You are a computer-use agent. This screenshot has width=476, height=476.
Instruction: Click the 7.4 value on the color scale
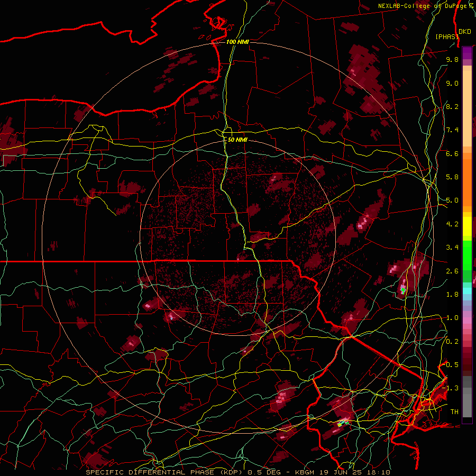(x=452, y=130)
